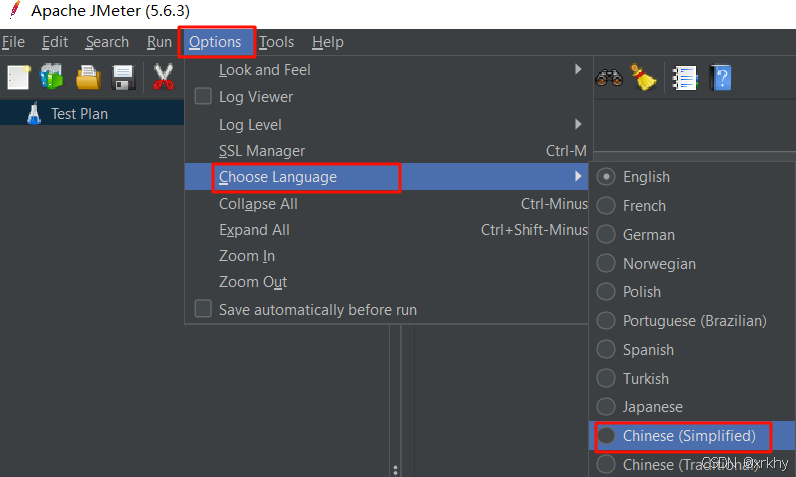Image resolution: width=796 pixels, height=477 pixels.
Task: Select the English language radio
Action: pyautogui.click(x=606, y=177)
